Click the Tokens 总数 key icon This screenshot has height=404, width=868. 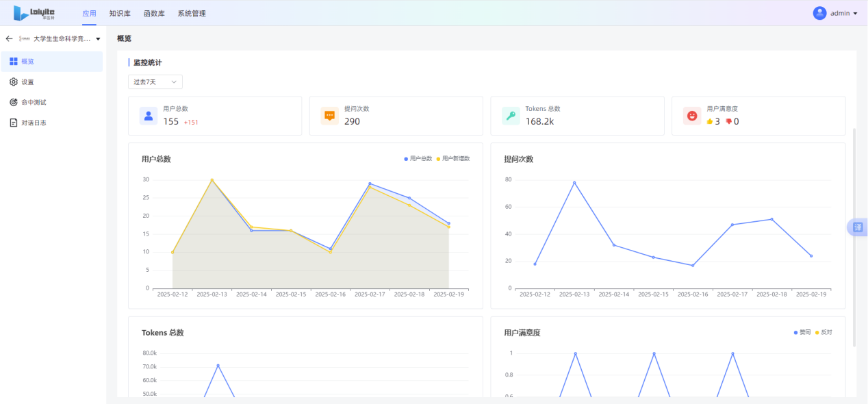(x=511, y=116)
